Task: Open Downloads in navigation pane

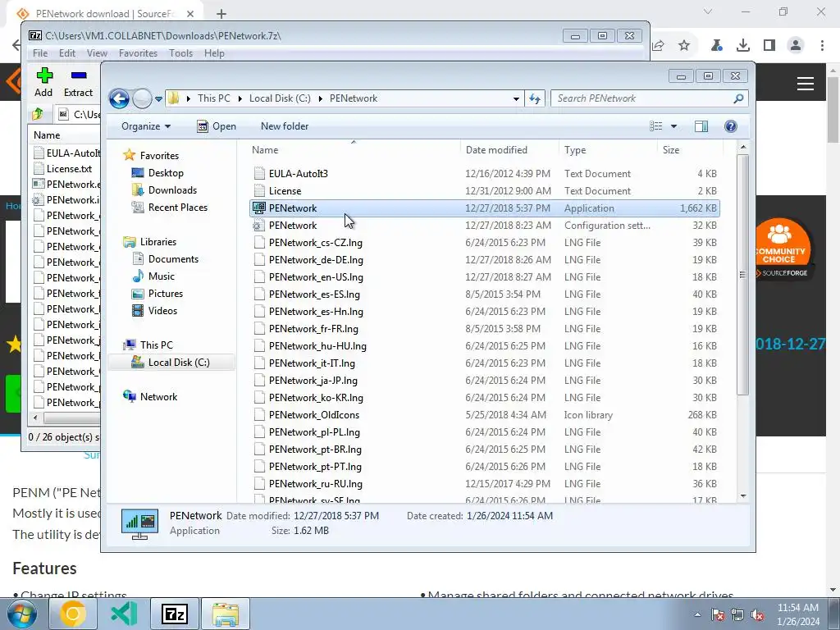Action: click(172, 190)
